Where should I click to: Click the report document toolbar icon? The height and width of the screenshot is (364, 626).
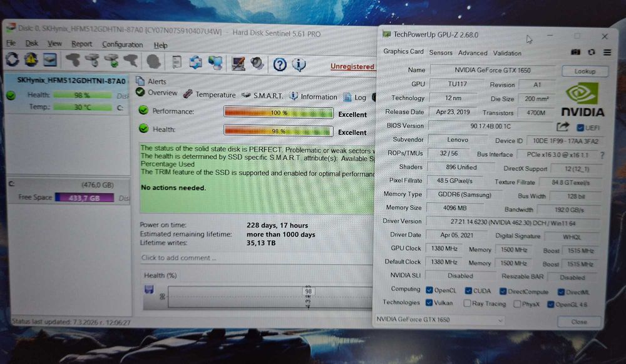(177, 62)
